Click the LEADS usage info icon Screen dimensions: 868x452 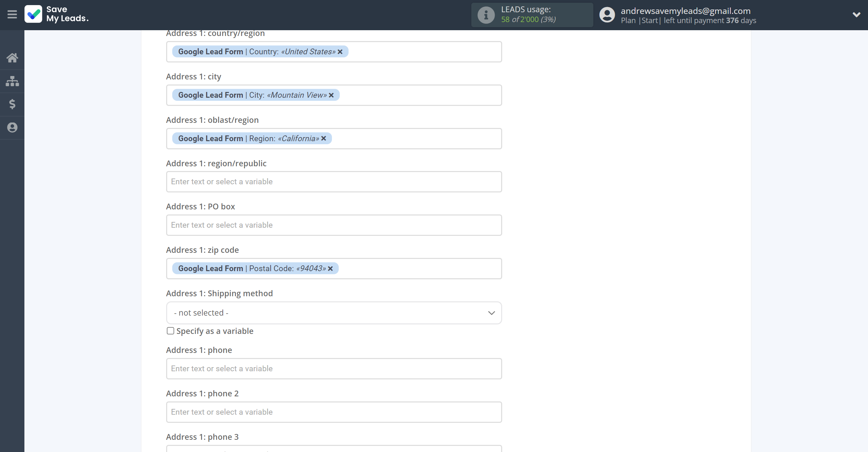pos(486,15)
